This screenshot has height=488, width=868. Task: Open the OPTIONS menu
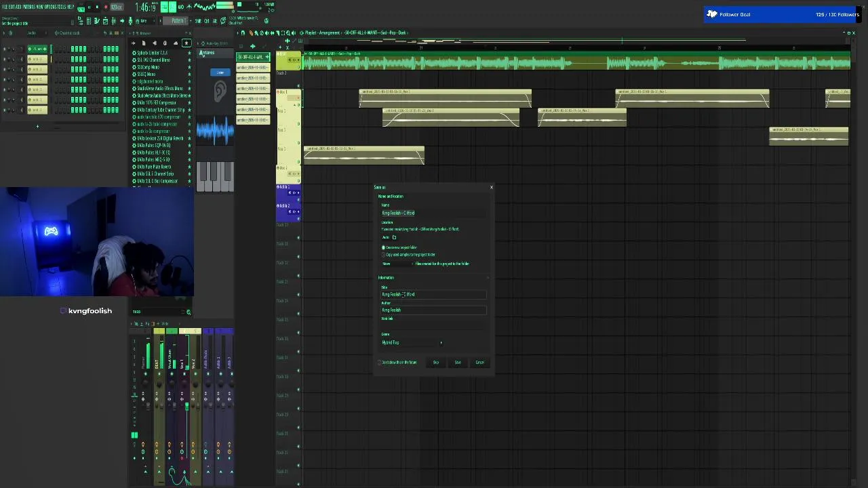50,7
